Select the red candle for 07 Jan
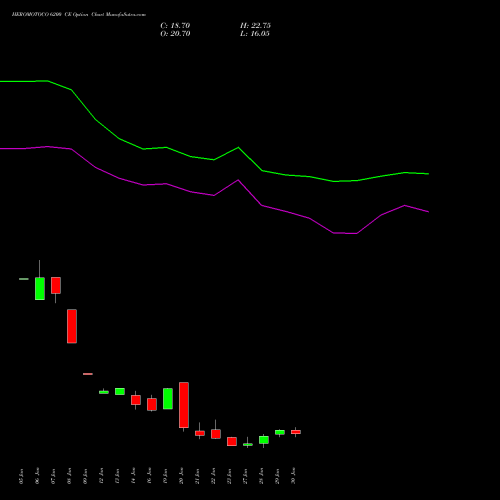Viewport: 500px width, 500px height. (56, 285)
